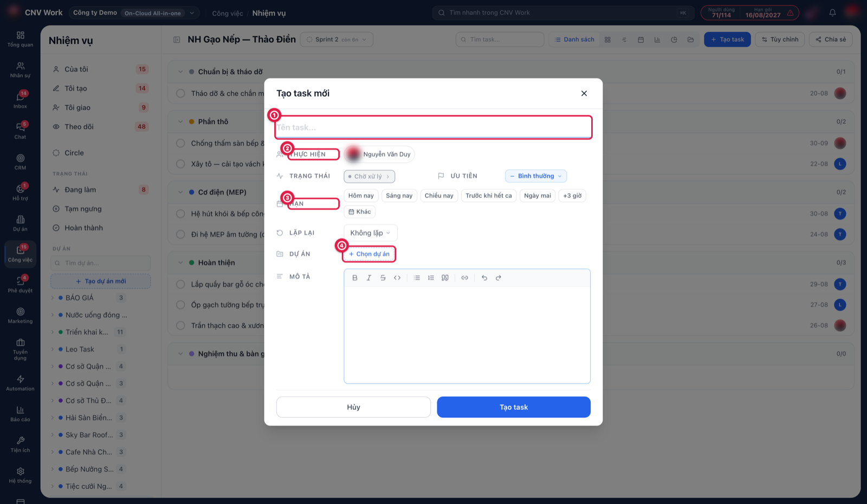The image size is (867, 504).
Task: Expand the BÁO GIÁ project tree item
Action: click(53, 298)
